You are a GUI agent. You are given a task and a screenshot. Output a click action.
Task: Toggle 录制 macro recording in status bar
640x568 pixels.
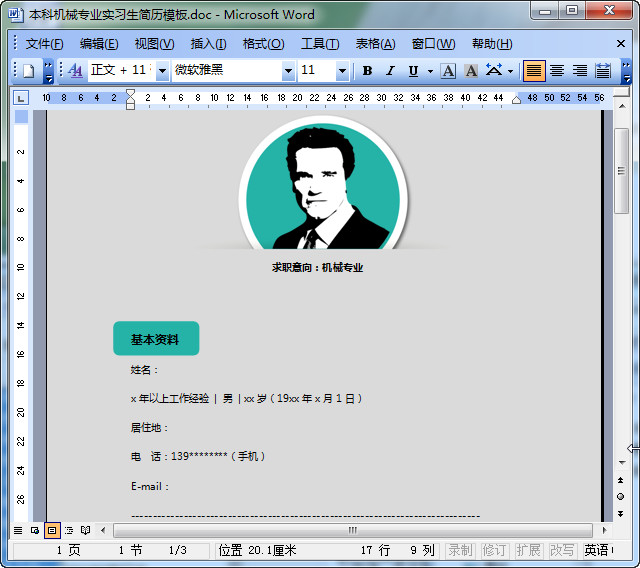[x=460, y=550]
